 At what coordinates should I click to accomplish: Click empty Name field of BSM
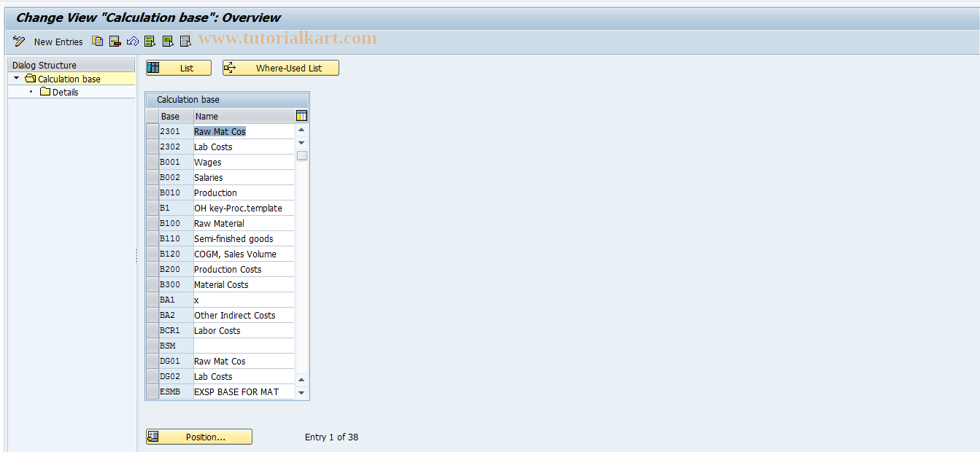click(244, 346)
